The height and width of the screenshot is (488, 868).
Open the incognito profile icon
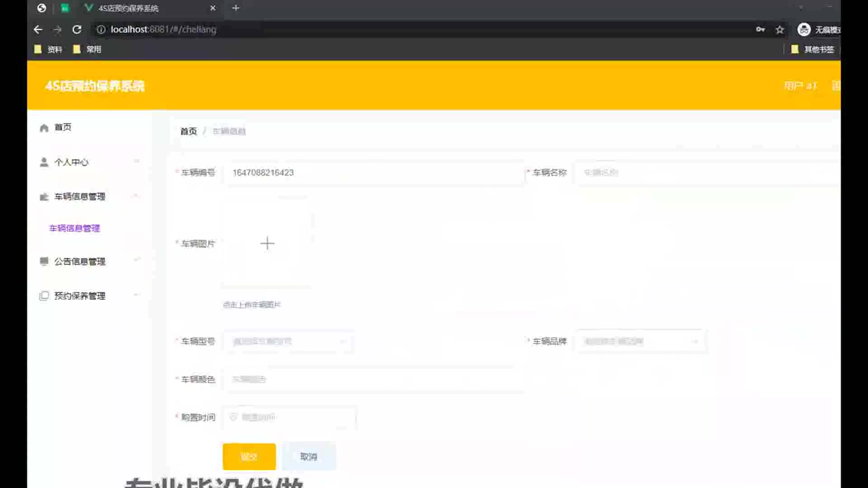(x=804, y=29)
